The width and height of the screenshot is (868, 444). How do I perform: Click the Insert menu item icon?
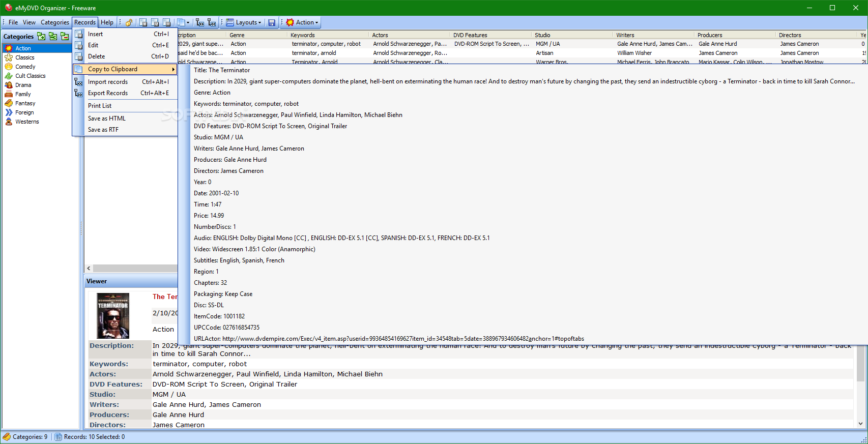[x=79, y=34]
